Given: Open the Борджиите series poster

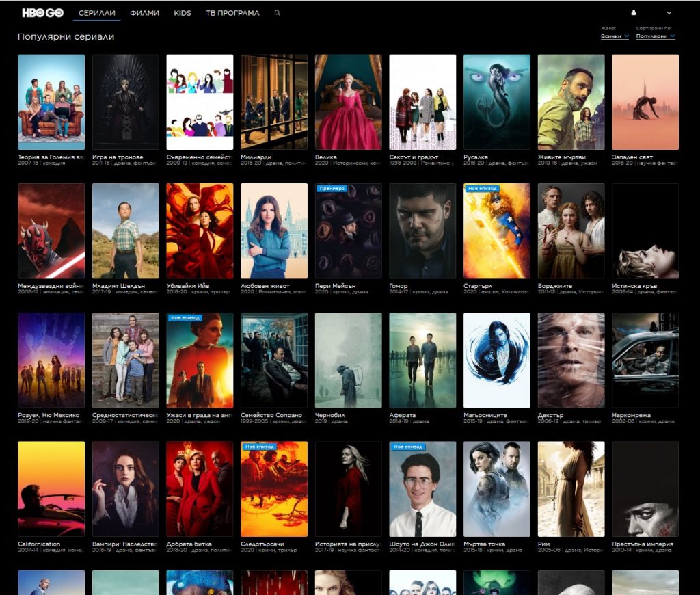Looking at the screenshot, I should point(571,231).
